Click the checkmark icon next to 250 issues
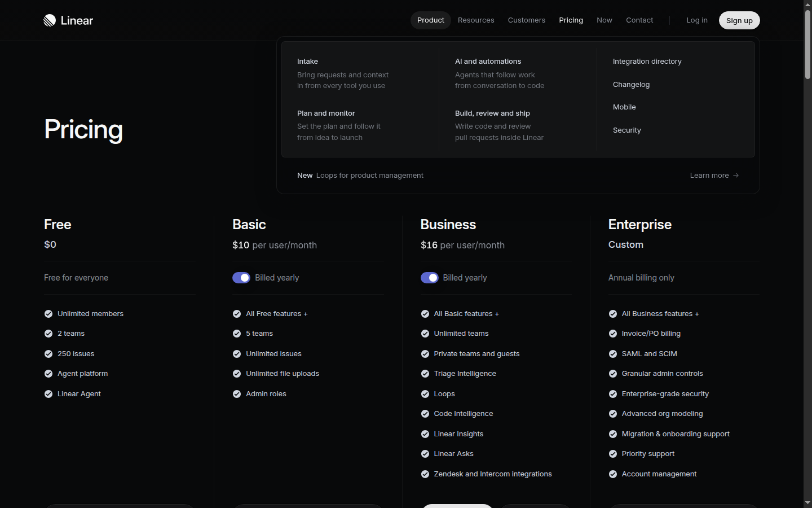Viewport: 812px width, 508px height. tap(48, 354)
